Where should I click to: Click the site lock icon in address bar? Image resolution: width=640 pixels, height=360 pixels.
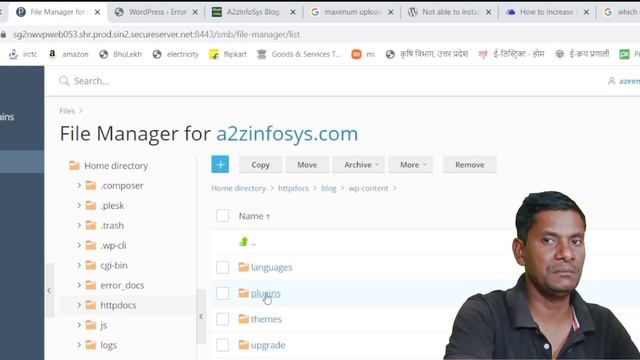click(x=3, y=35)
